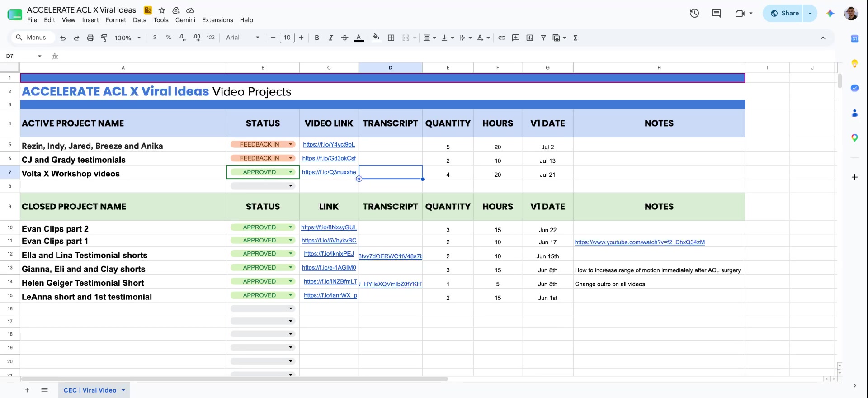Add a comment from toolbar
The image size is (868, 398).
(516, 38)
